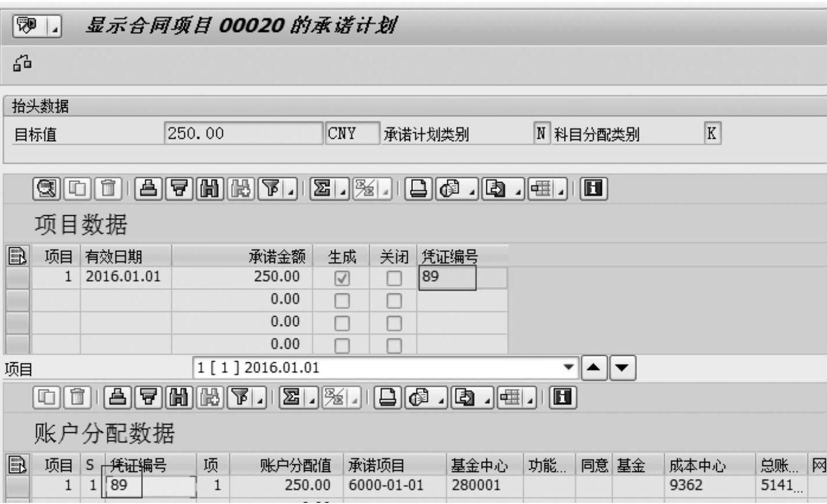Open the Total dropdown arrow in 项目数据 toolbar
827x504 pixels.
tap(344, 189)
